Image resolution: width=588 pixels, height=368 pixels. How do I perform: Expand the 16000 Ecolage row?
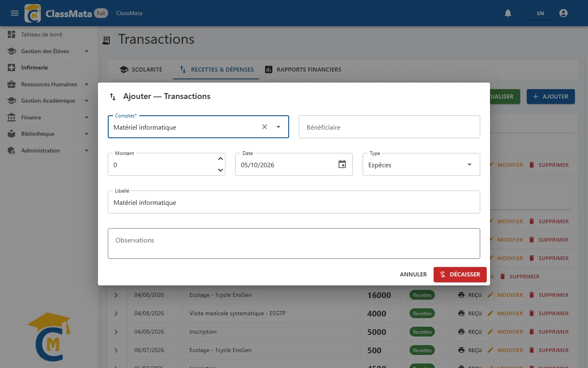click(x=116, y=295)
